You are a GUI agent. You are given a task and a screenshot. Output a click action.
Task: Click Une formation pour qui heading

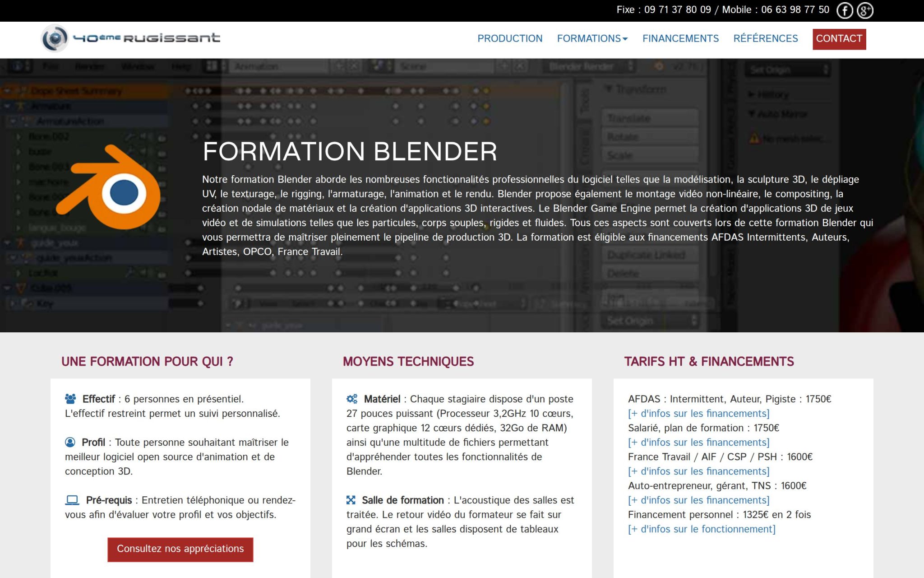[147, 362]
